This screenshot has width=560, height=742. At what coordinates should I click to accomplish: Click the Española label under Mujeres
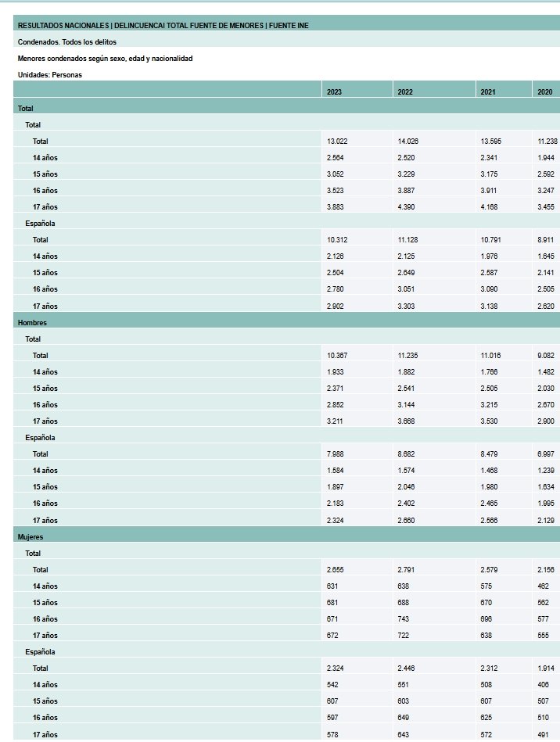pyautogui.click(x=40, y=651)
